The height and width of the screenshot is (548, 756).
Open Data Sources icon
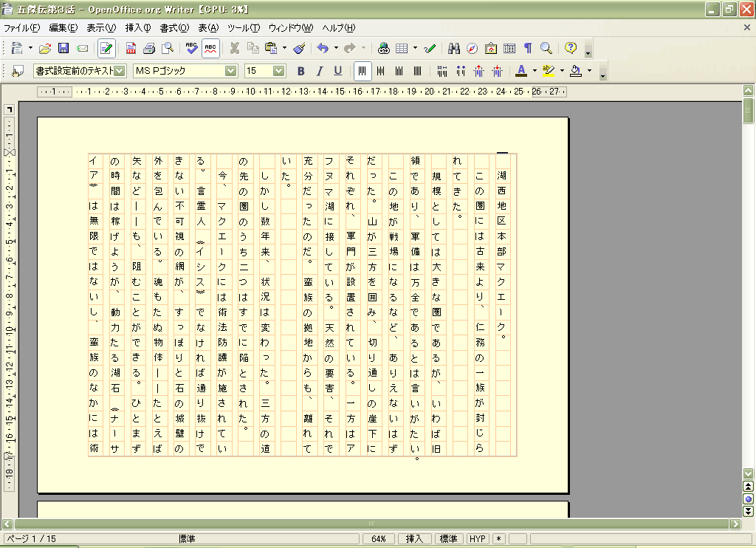(x=509, y=48)
